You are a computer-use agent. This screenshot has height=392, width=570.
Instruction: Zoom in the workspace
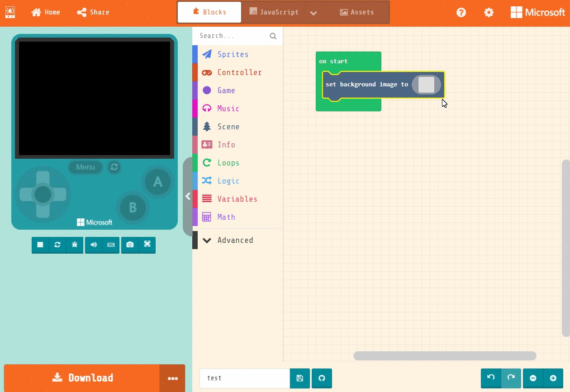(553, 378)
